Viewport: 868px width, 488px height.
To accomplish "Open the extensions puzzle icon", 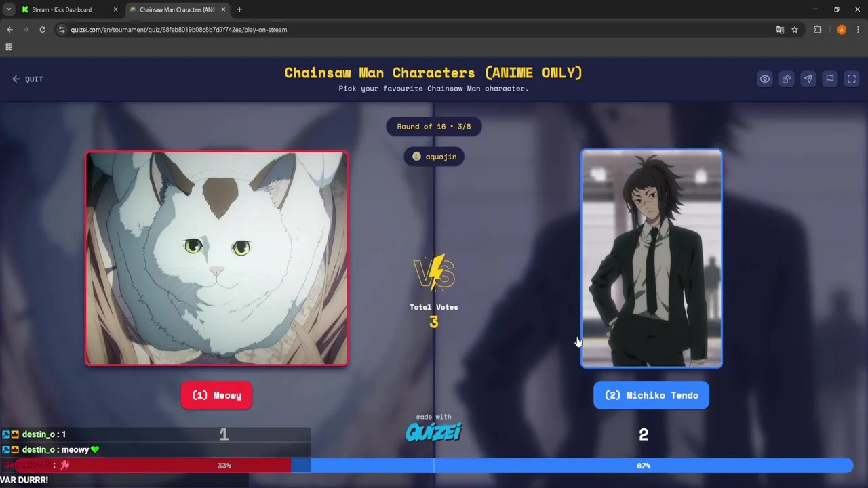I will point(818,30).
